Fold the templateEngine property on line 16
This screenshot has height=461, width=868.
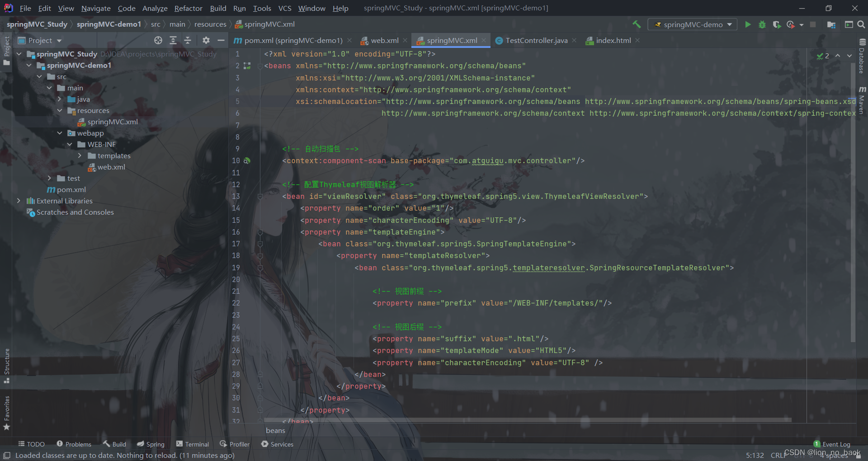[x=260, y=232]
